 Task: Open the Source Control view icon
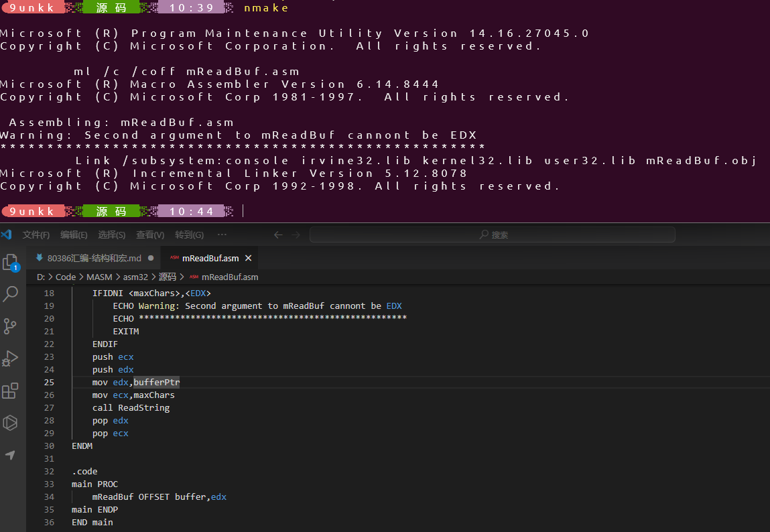(10, 326)
